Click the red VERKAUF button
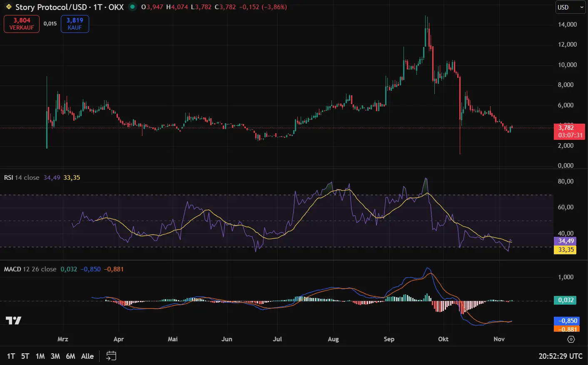The width and height of the screenshot is (588, 365). (x=21, y=24)
